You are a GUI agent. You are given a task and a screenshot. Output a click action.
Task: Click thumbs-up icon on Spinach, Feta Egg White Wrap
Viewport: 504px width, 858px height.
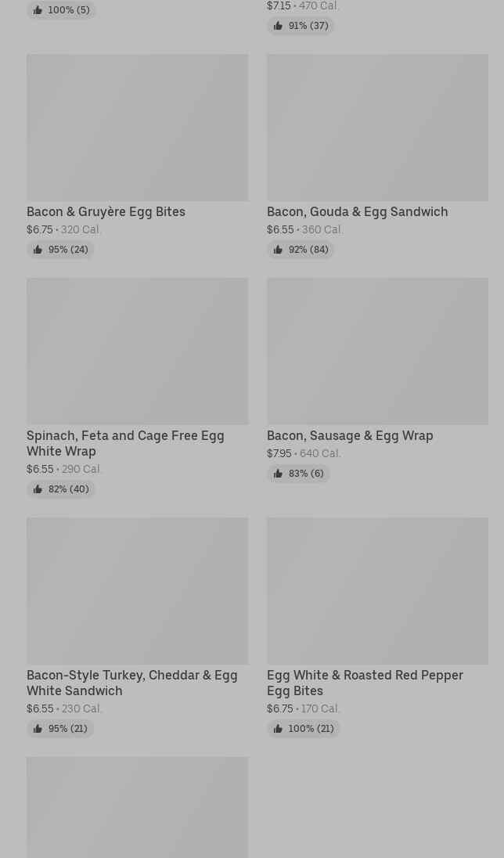[38, 489]
